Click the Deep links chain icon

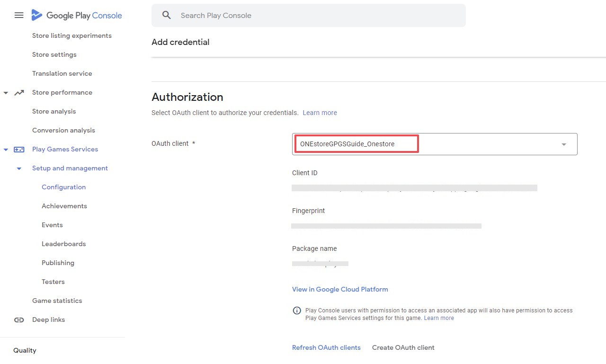click(x=19, y=320)
